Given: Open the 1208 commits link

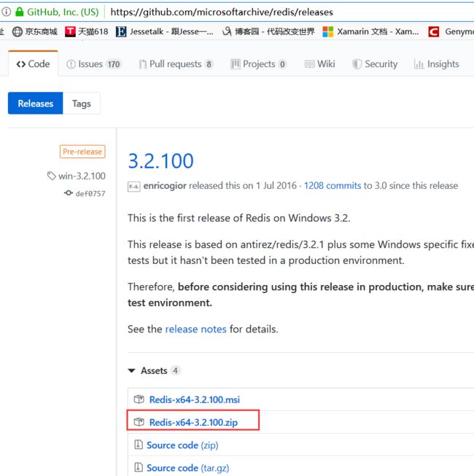Looking at the screenshot, I should [x=333, y=185].
